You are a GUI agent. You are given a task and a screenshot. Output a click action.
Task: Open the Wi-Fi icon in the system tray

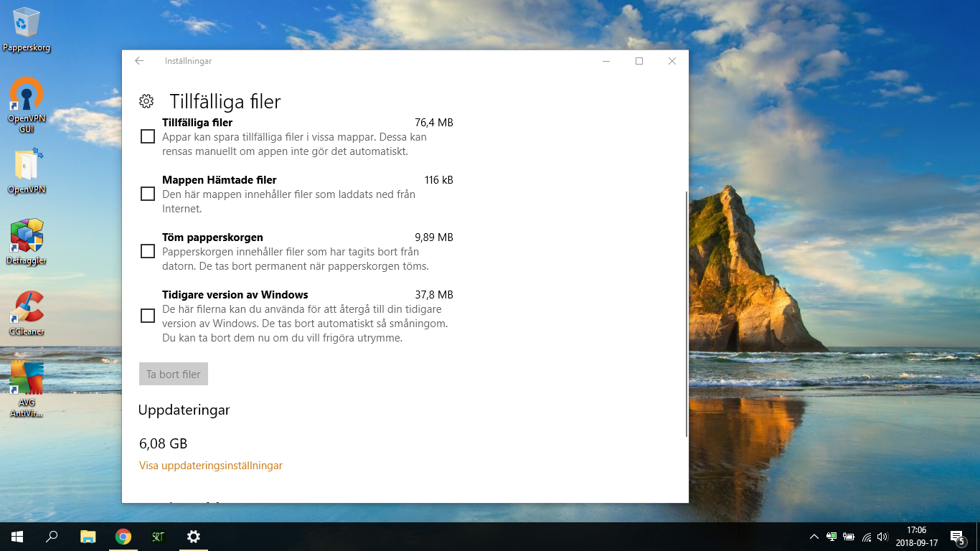pos(865,536)
